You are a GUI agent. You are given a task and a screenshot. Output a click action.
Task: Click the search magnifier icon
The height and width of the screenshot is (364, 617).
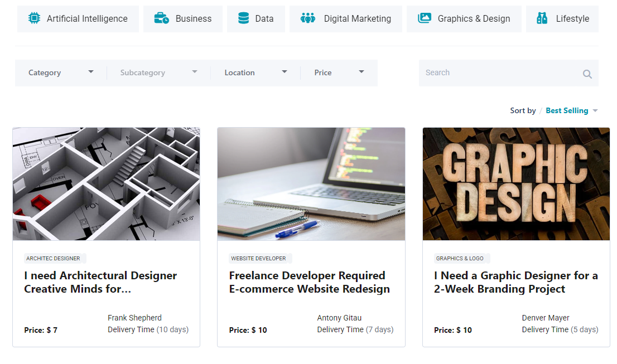coord(587,74)
